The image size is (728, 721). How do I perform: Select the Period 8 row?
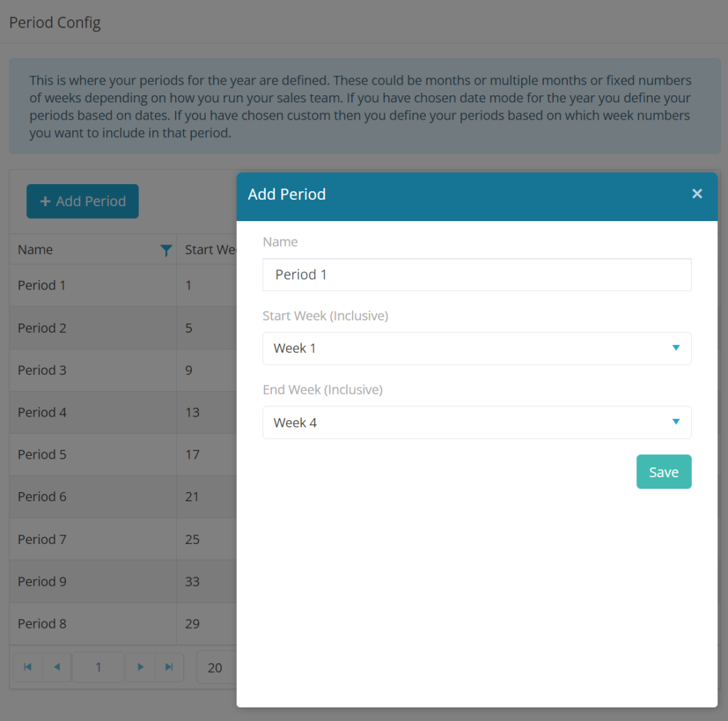(x=123, y=624)
